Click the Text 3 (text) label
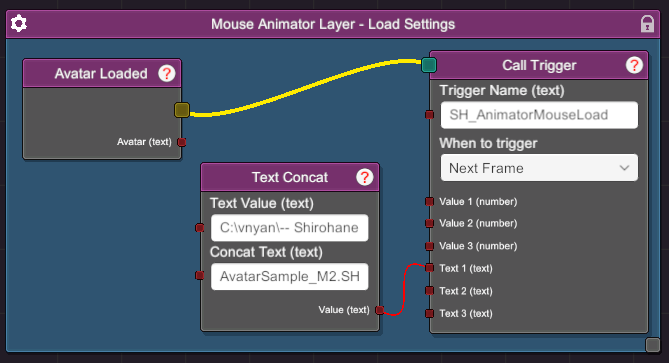This screenshot has width=669, height=363. (466, 314)
